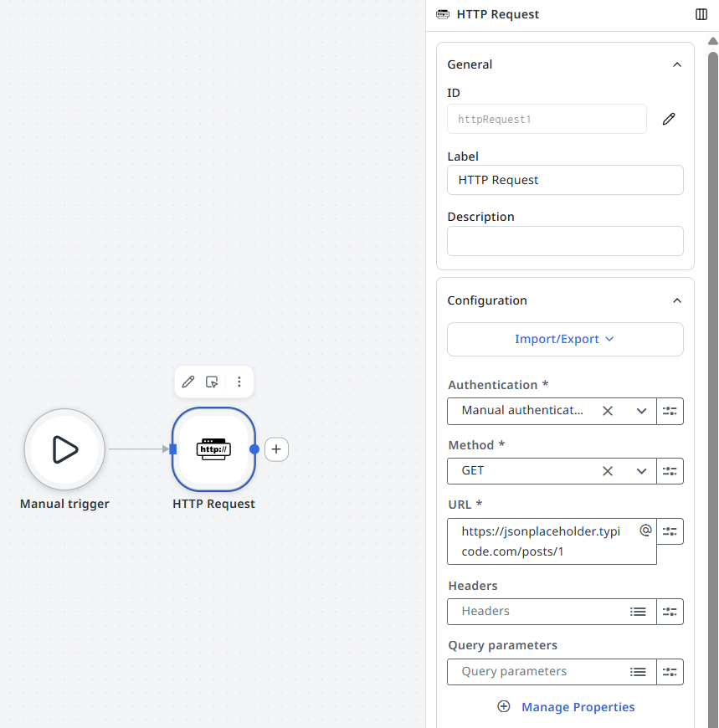Click the Headers list icon

(638, 612)
